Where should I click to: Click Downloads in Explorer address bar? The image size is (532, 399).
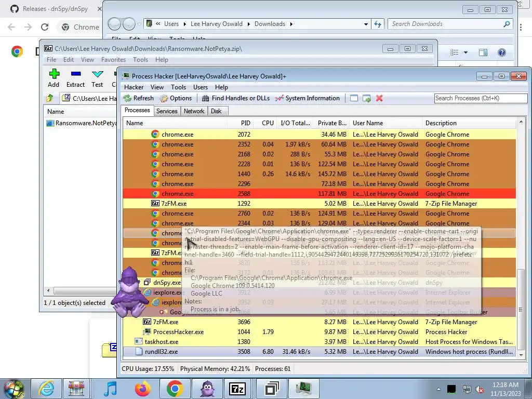270,24
